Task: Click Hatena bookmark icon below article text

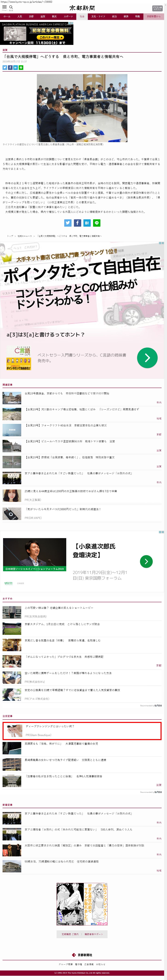Action: click(x=87, y=223)
